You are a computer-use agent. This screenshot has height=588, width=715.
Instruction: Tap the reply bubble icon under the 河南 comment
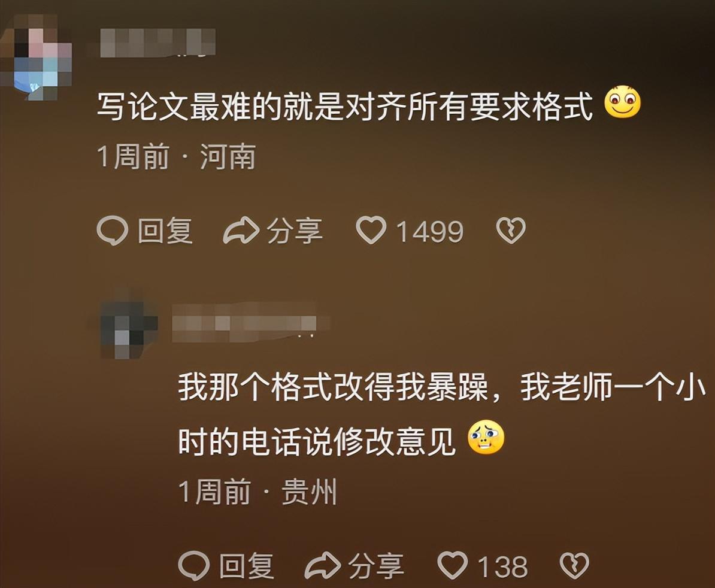[x=112, y=231]
